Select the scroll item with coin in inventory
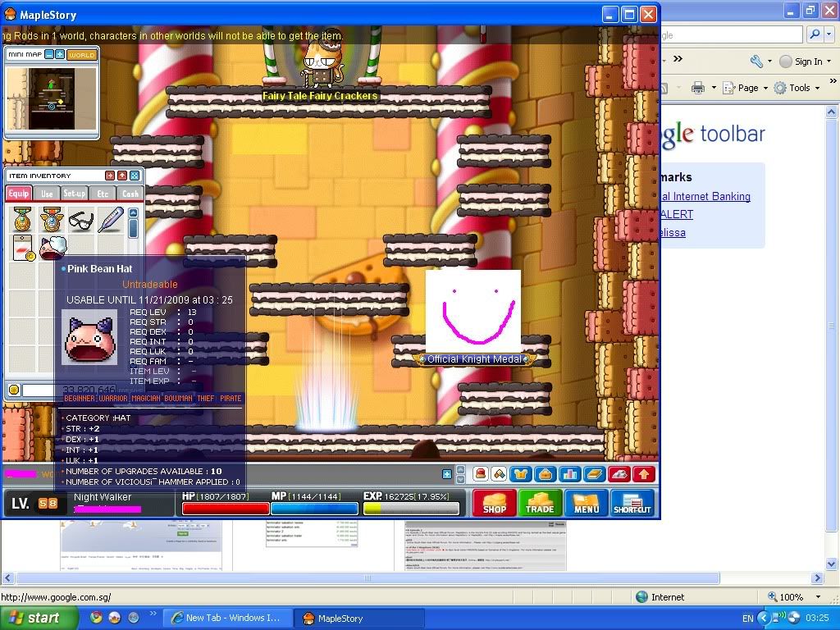840x630 pixels. pyautogui.click(x=22, y=248)
